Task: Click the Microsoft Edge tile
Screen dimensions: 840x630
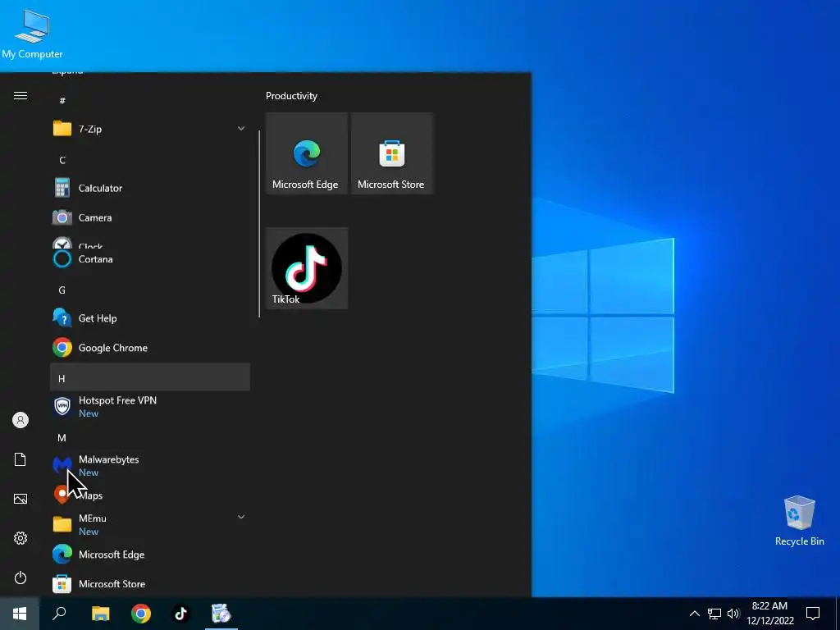Action: coord(307,153)
